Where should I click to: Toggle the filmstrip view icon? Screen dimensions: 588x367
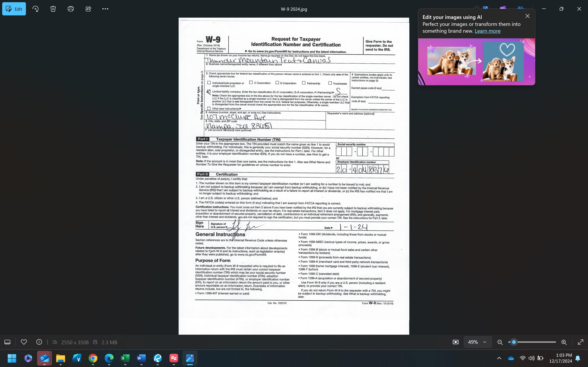coord(7,342)
